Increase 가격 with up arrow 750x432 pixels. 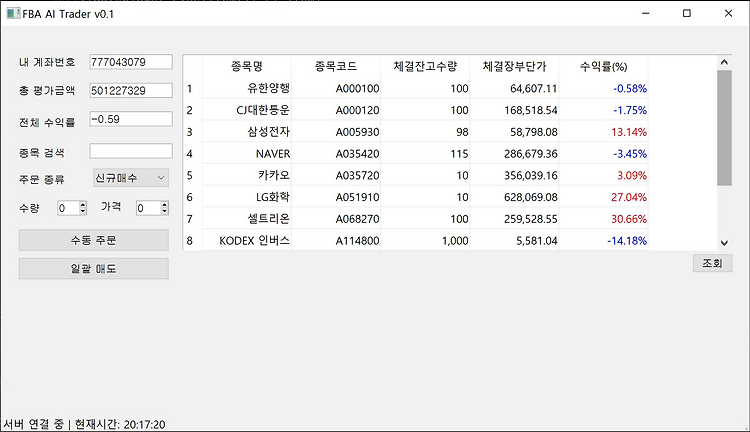pos(165,204)
